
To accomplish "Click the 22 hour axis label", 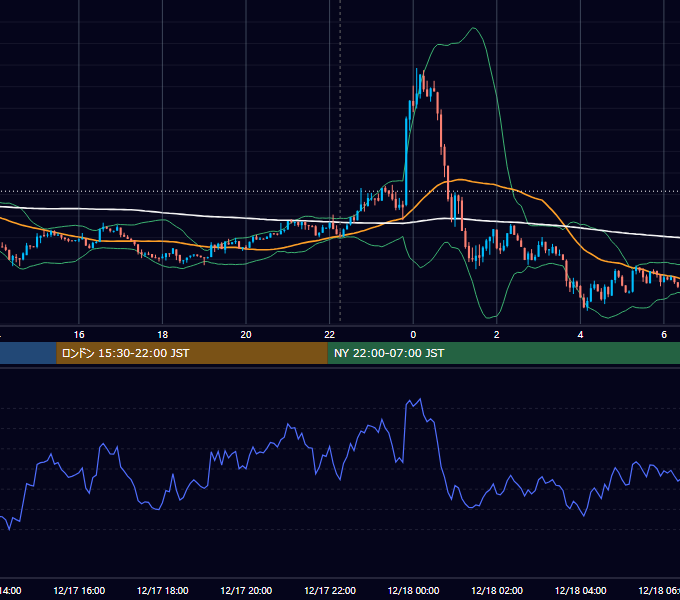I will (x=330, y=334).
